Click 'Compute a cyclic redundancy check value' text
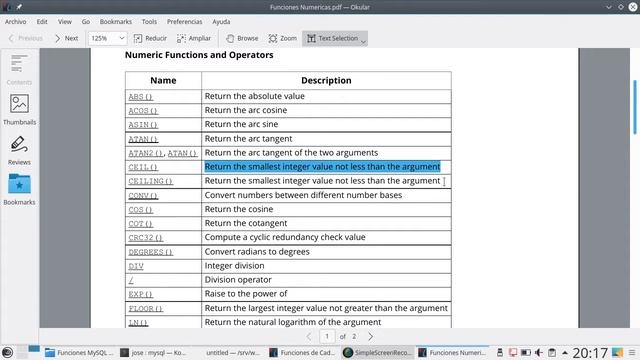 (x=285, y=237)
